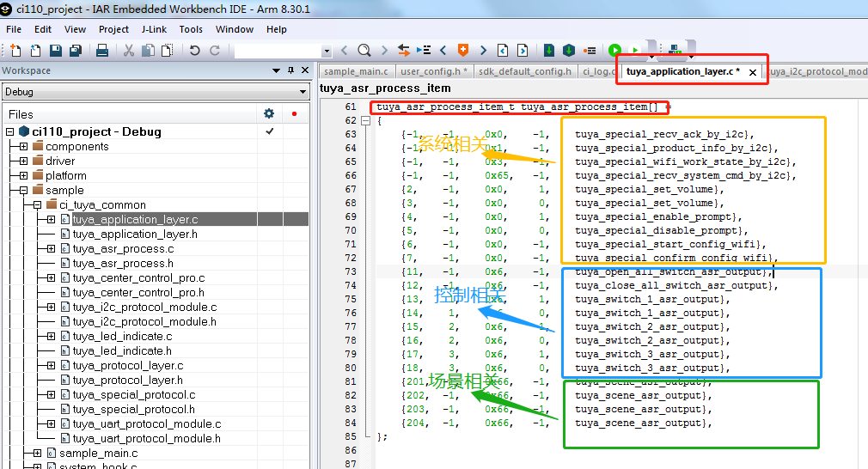Collapse the code fold at line 62

365,120
